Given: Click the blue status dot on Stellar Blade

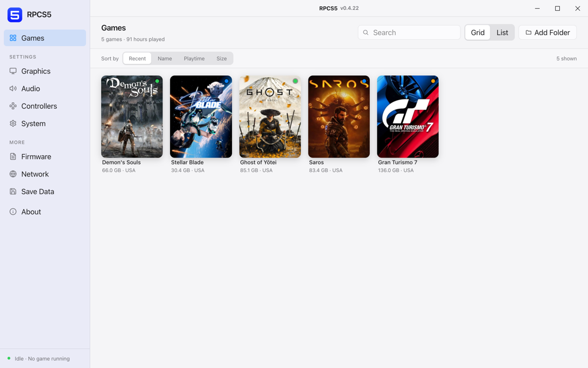Looking at the screenshot, I should pos(226,81).
